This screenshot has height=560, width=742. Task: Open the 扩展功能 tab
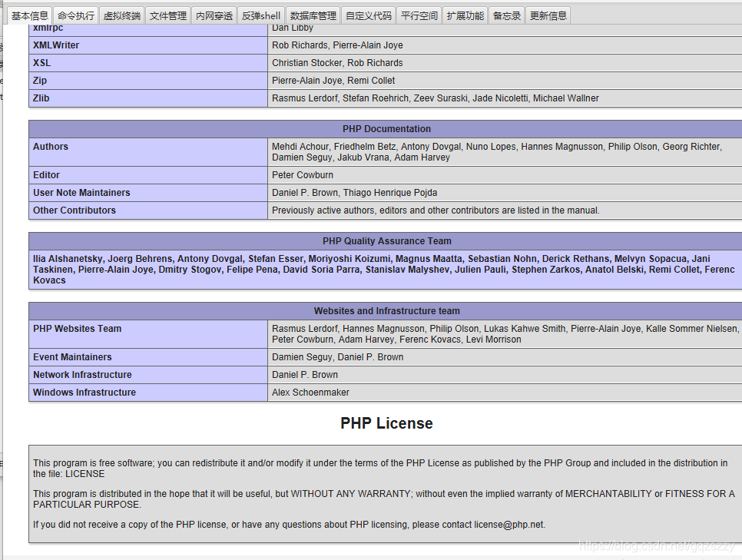[465, 15]
